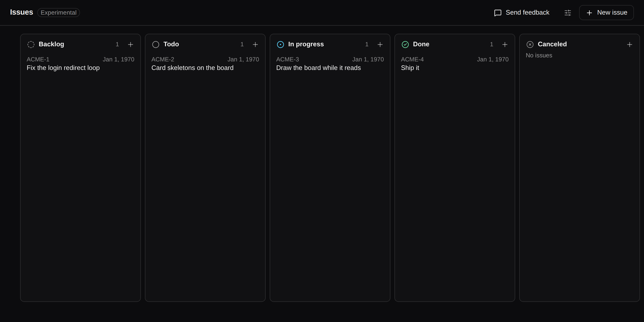The height and width of the screenshot is (322, 644).
Task: Click the issue count in Backlog header
Action: click(117, 44)
